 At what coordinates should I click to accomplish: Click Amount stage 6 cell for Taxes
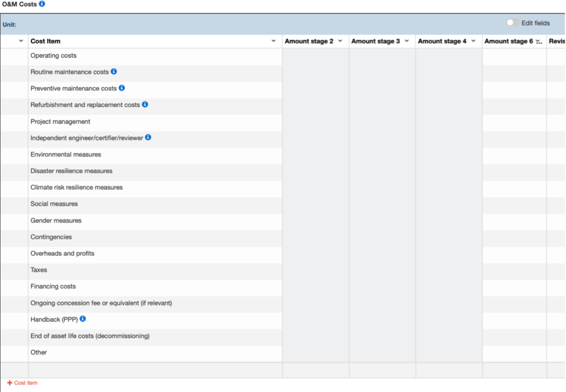[x=515, y=270]
